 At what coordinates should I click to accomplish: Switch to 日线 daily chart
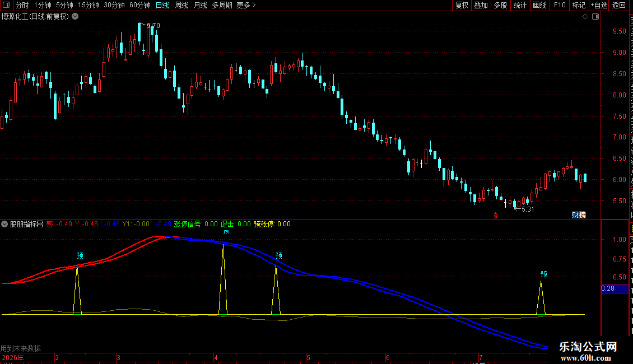pyautogui.click(x=162, y=5)
